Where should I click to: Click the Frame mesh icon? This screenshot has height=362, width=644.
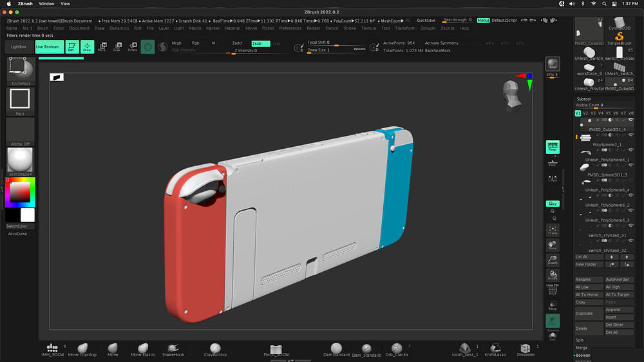[553, 230]
